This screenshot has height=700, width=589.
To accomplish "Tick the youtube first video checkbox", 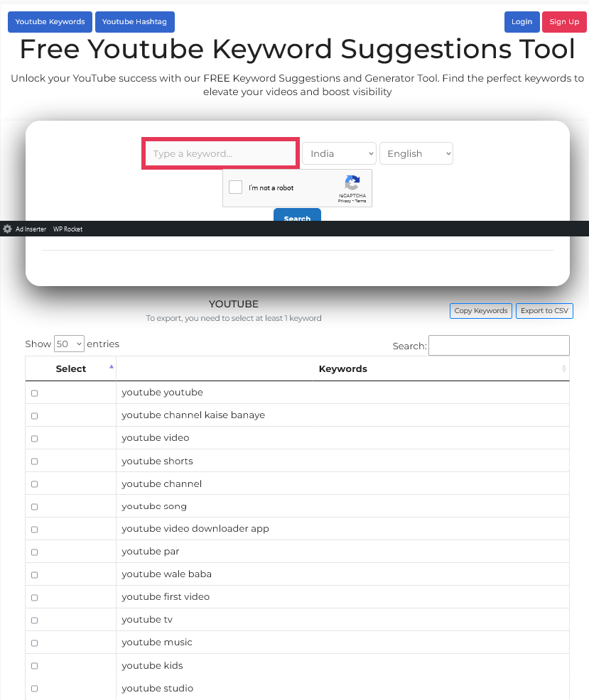I will coord(34,598).
